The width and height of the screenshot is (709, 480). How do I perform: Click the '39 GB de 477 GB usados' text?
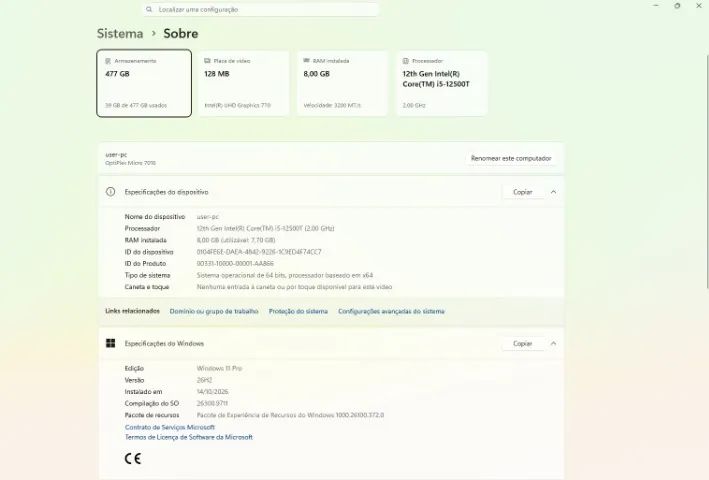[136, 105]
